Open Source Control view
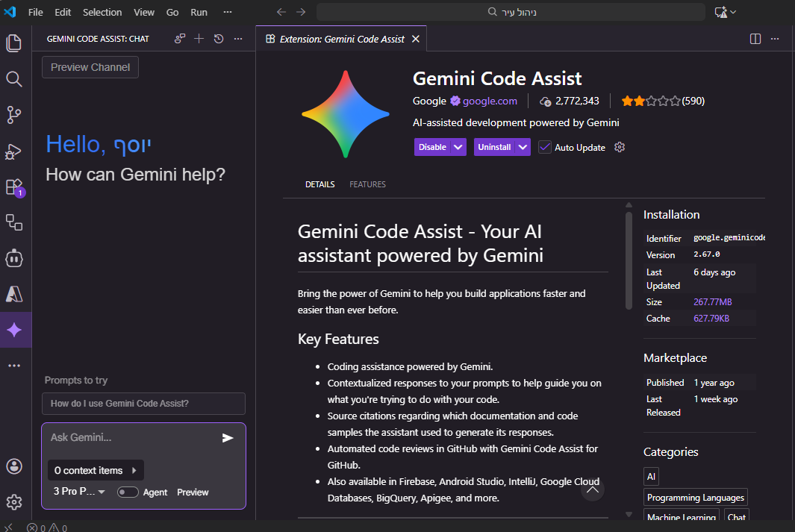 click(x=14, y=115)
